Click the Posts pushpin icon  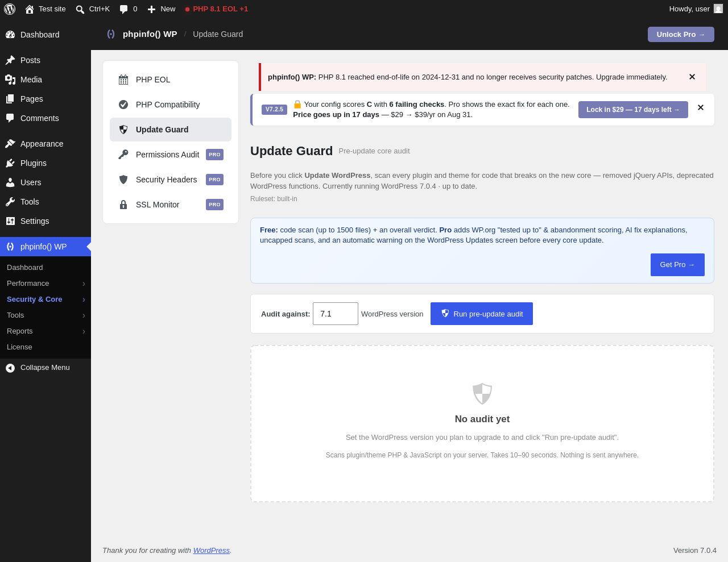coord(10,60)
